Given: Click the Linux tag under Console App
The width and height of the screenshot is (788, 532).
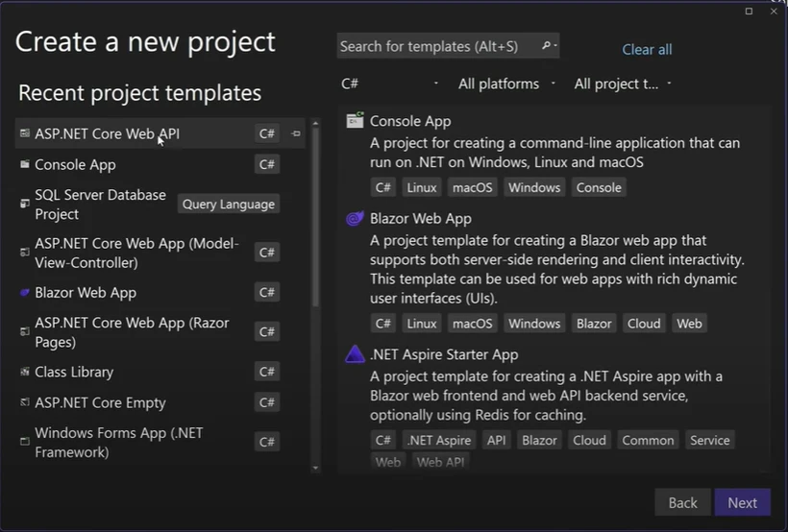Looking at the screenshot, I should pos(421,187).
